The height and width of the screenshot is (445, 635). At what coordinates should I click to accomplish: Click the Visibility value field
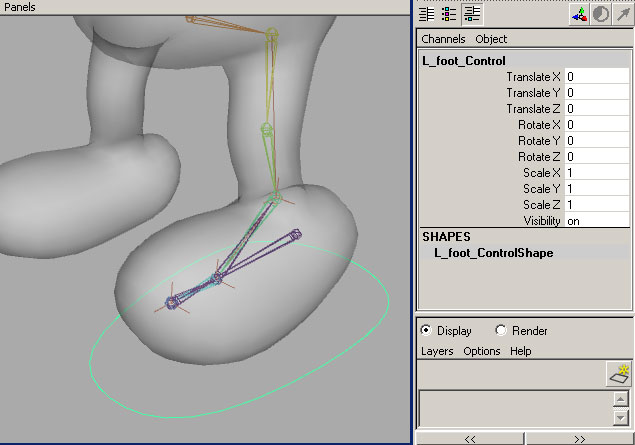[597, 220]
